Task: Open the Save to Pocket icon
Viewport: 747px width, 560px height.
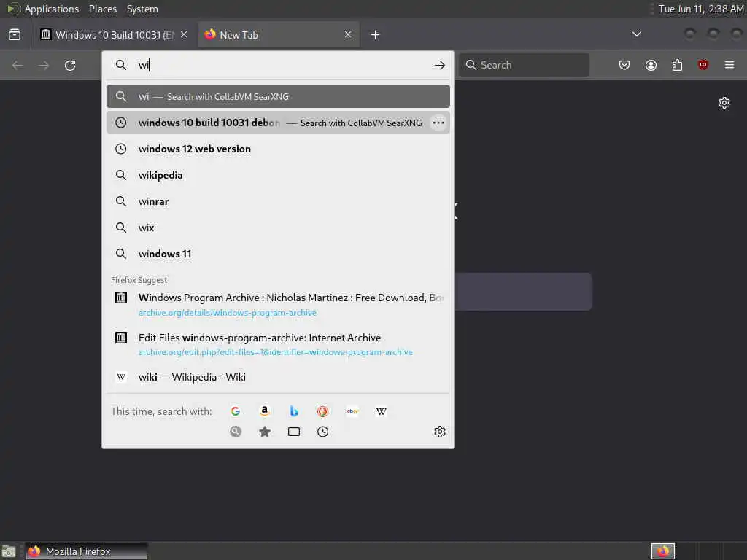Action: click(624, 65)
